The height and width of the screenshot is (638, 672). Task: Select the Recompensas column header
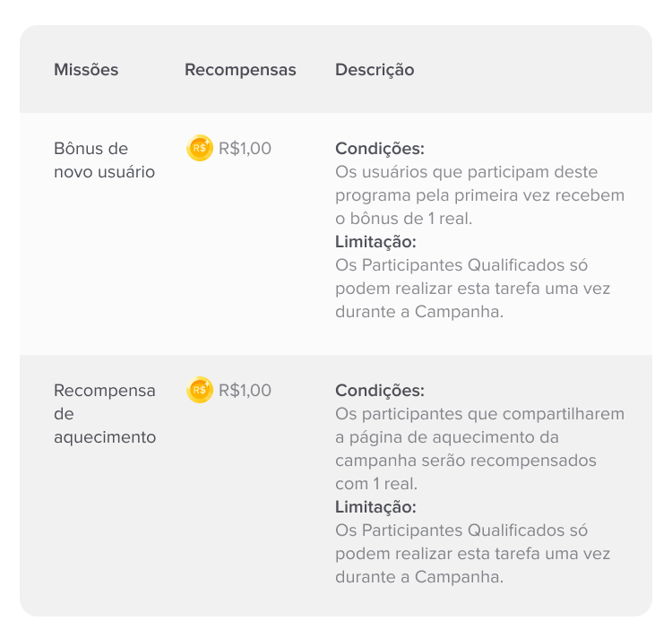click(x=240, y=70)
